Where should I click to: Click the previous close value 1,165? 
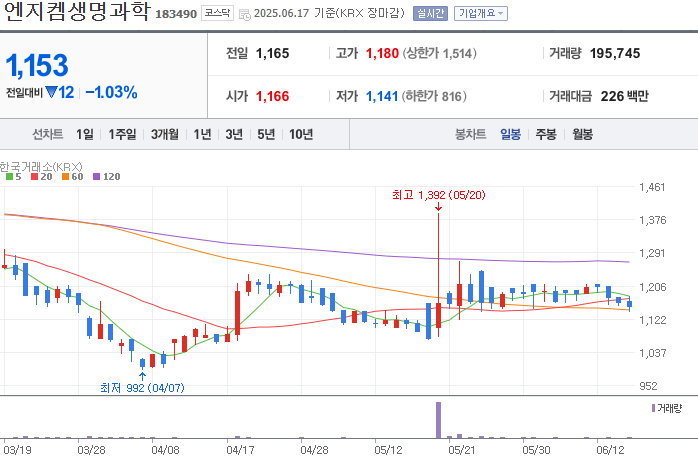pyautogui.click(x=272, y=53)
